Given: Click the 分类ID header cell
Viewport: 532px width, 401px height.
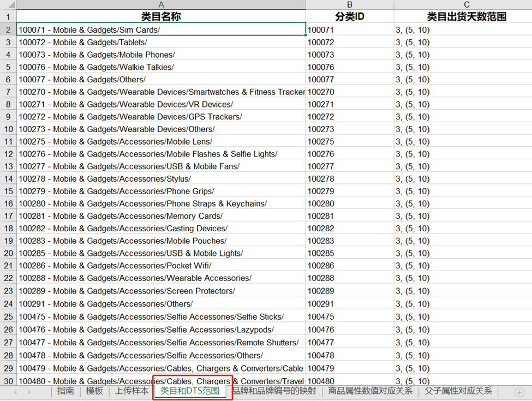Looking at the screenshot, I should pos(350,17).
